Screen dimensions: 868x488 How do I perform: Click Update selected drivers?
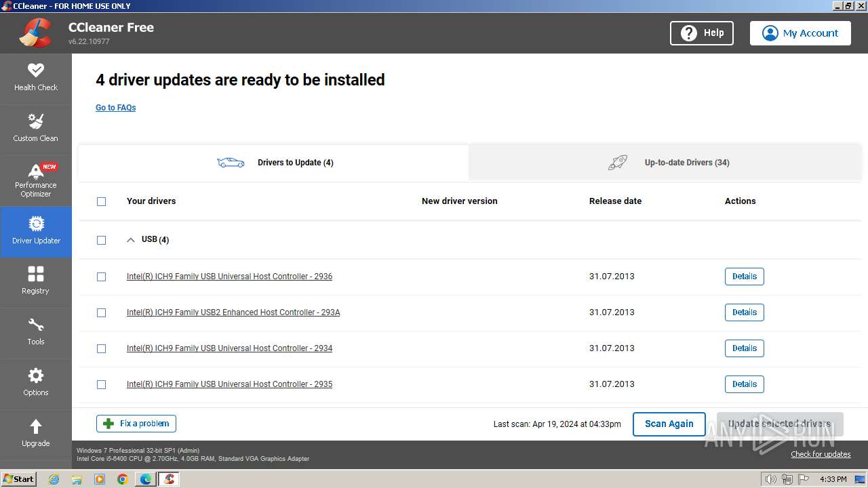tap(780, 424)
